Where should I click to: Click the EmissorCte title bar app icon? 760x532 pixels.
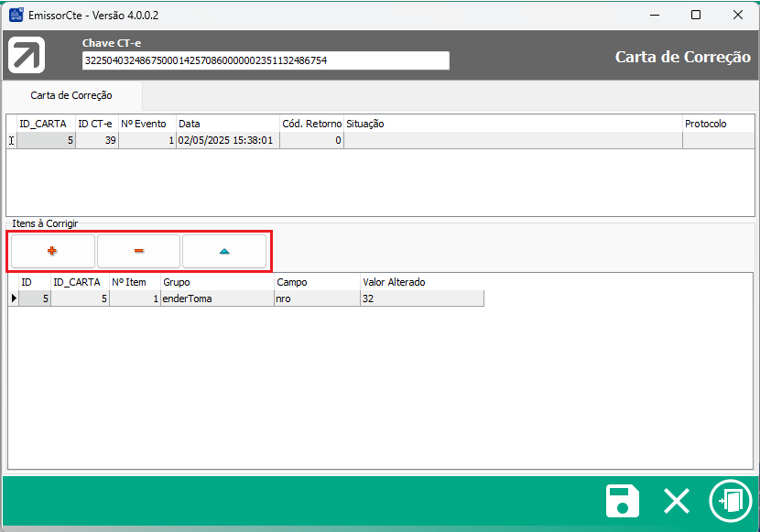16,15
